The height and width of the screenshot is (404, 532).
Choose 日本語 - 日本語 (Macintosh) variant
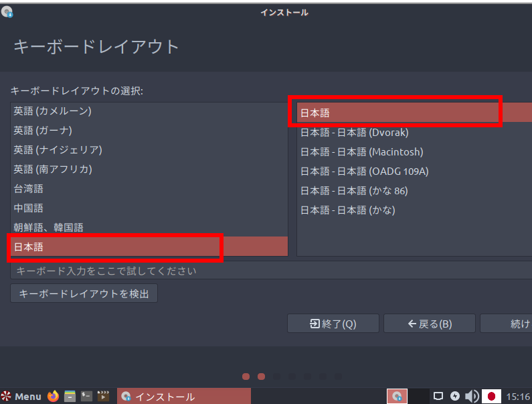pos(414,152)
